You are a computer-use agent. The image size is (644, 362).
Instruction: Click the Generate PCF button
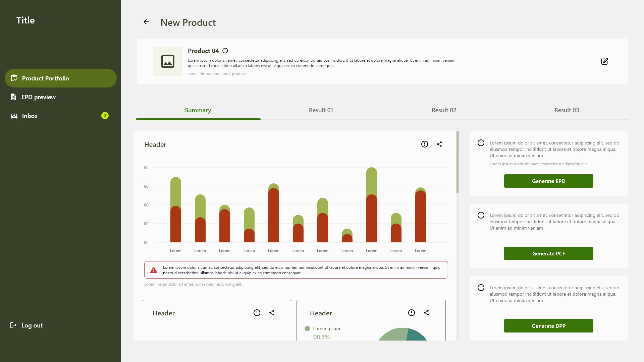(549, 253)
